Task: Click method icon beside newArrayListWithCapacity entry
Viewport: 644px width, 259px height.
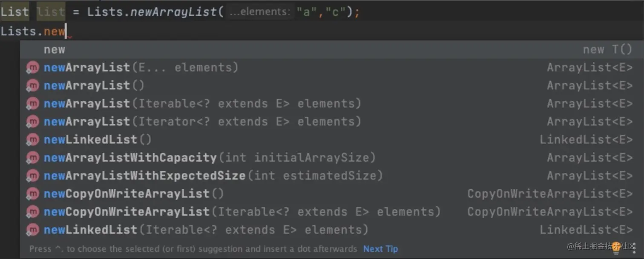Action: pos(32,158)
